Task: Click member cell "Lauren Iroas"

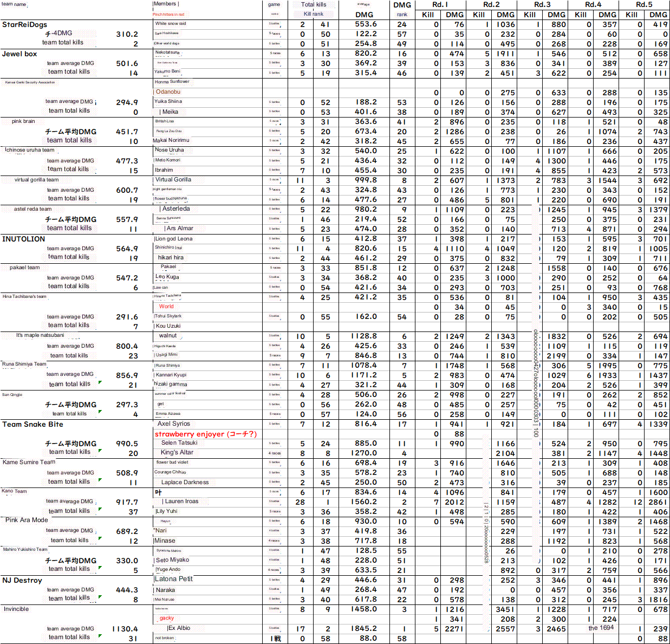Action: (x=181, y=502)
